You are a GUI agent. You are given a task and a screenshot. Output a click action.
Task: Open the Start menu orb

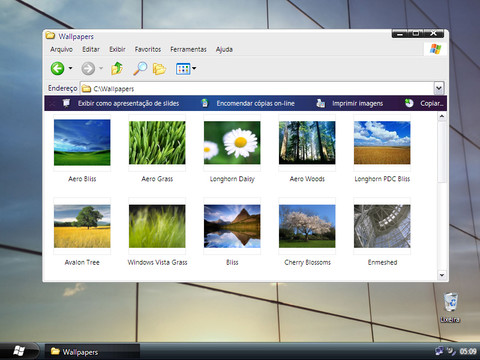click(19, 351)
